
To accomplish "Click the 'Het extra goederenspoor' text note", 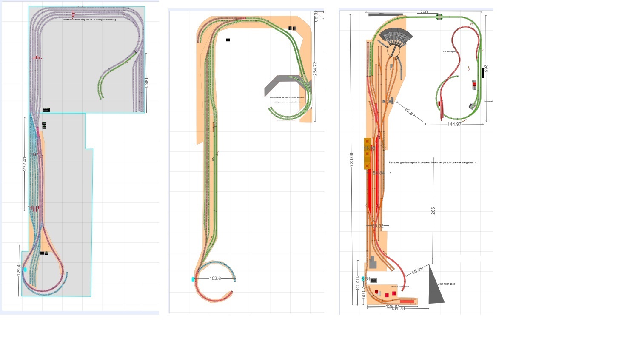I will point(433,162).
